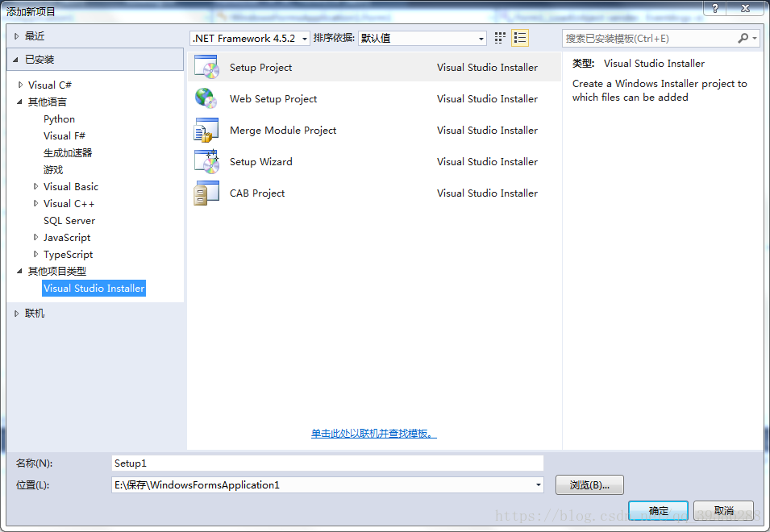Expand the Visual Basic node
Image resolution: width=770 pixels, height=532 pixels.
35,186
